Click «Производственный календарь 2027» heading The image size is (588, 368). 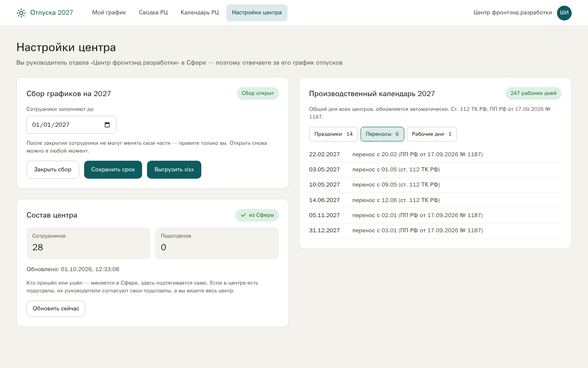click(372, 94)
